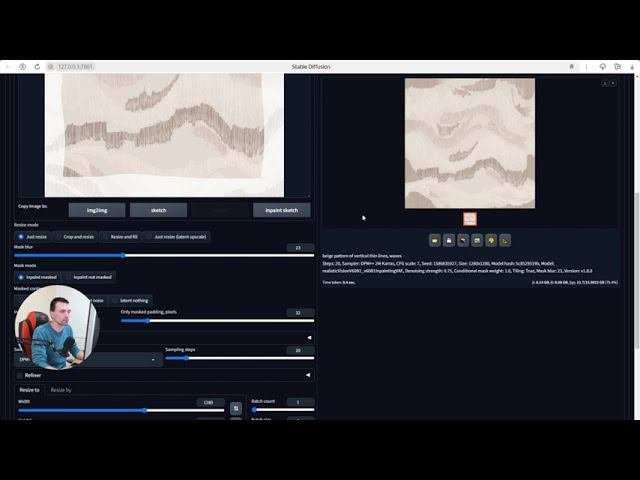The image size is (640, 480).
Task: Select Inpaint masked mask mode
Action: [x=37, y=277]
